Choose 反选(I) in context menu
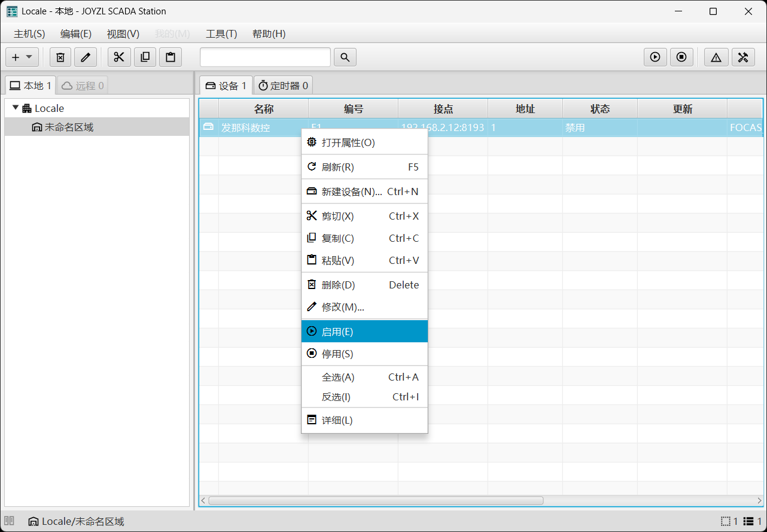The image size is (767, 532). 364,397
